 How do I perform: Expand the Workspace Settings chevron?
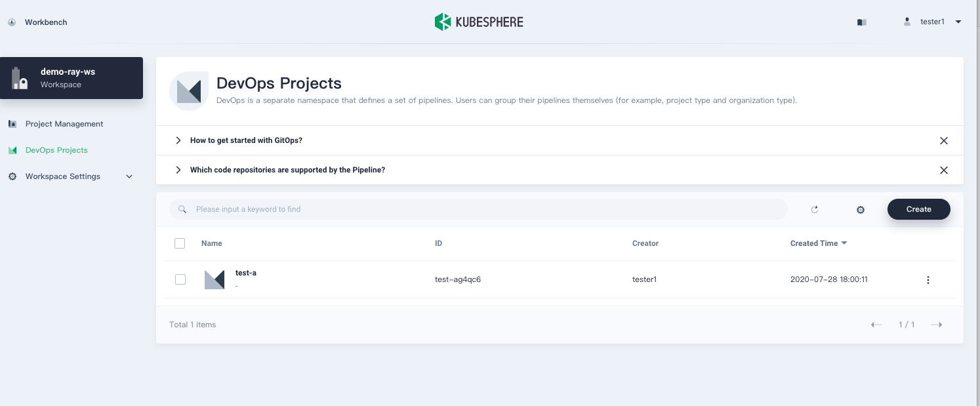coord(129,176)
